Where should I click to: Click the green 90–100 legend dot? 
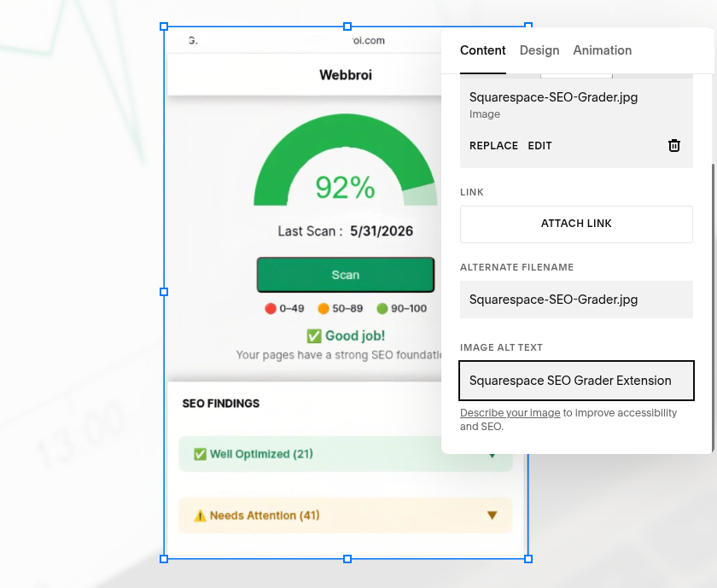[x=382, y=309]
